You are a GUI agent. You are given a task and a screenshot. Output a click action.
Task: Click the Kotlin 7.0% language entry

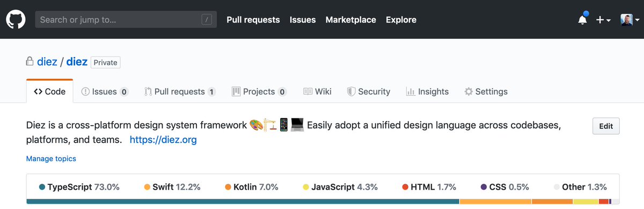coord(252,187)
